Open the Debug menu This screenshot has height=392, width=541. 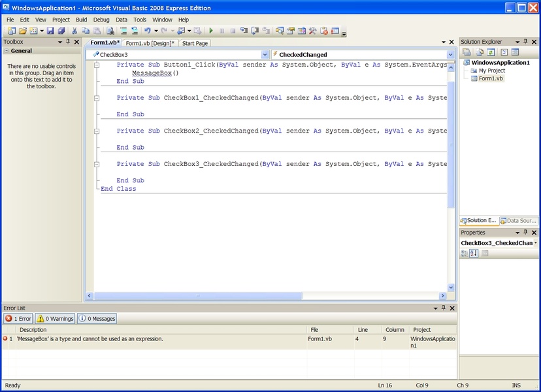point(101,20)
